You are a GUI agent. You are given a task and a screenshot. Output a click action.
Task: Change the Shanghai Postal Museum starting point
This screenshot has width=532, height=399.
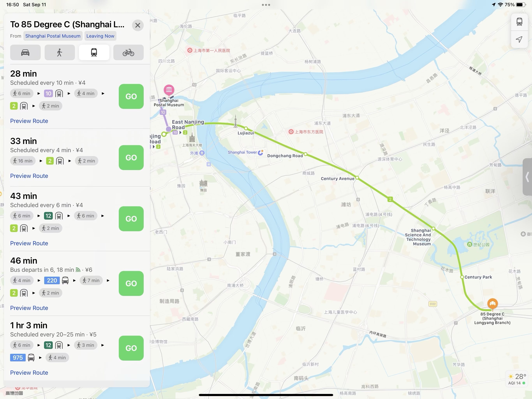pos(53,36)
